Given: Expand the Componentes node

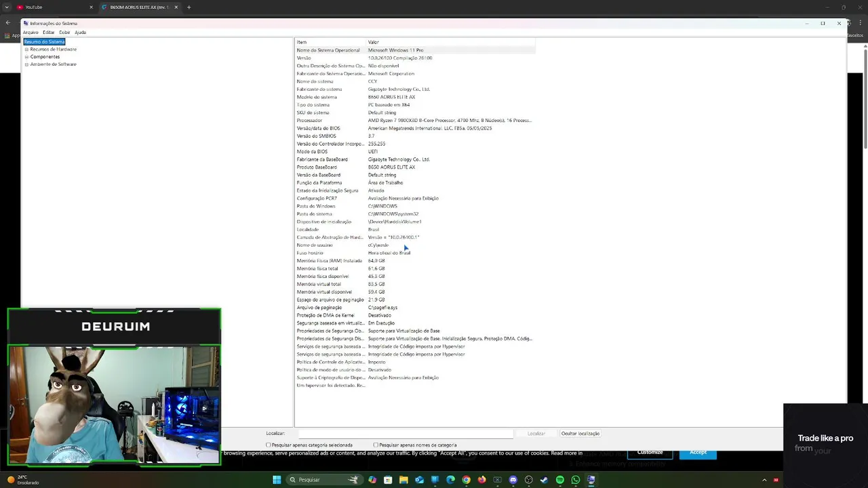Looking at the screenshot, I should [x=26, y=57].
